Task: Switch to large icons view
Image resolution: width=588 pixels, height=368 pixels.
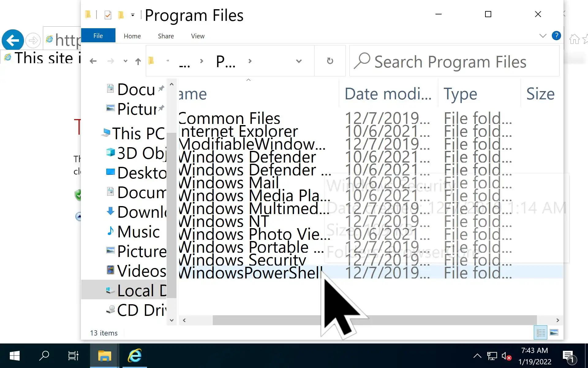Action: pyautogui.click(x=554, y=332)
